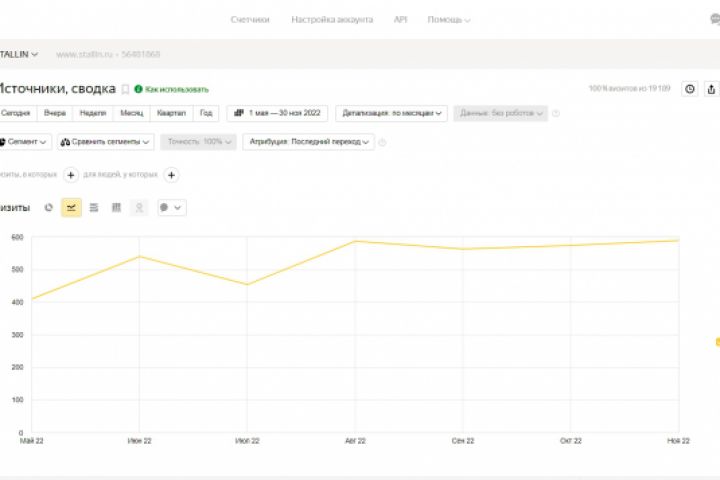Select the Сегодня period
Screen dimensions: 720x480
coord(16,113)
